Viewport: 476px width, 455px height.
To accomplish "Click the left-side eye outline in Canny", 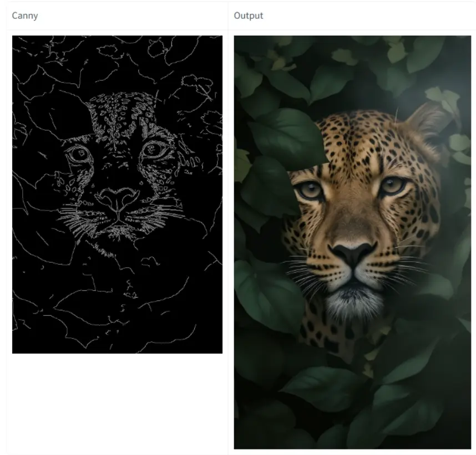I will 79,154.
